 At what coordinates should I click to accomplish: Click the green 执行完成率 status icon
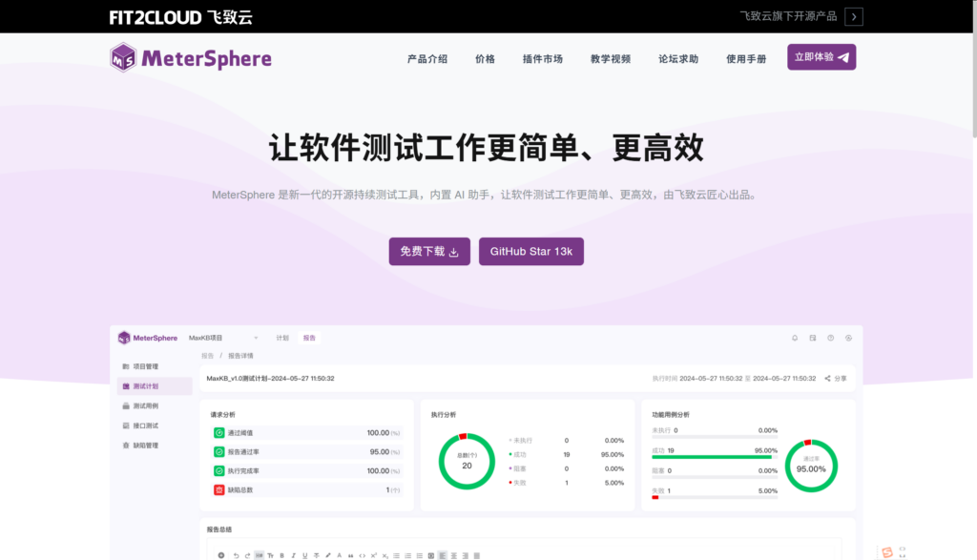pyautogui.click(x=218, y=471)
